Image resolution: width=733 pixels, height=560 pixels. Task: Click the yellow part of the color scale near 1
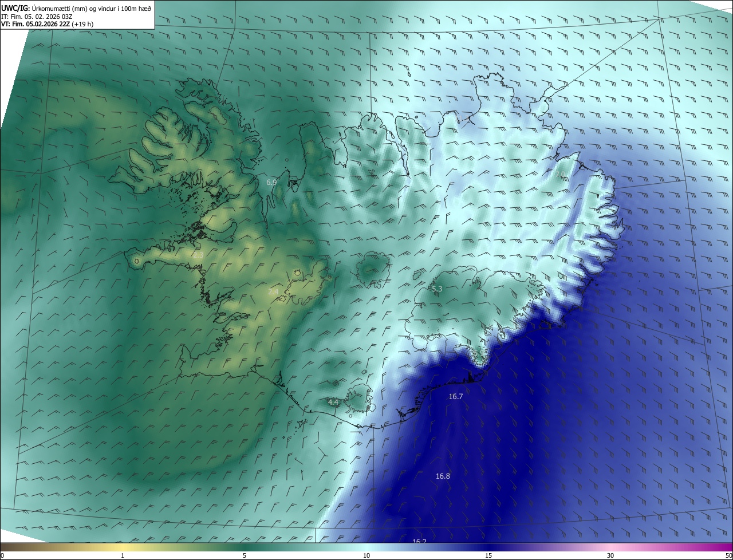point(123,547)
